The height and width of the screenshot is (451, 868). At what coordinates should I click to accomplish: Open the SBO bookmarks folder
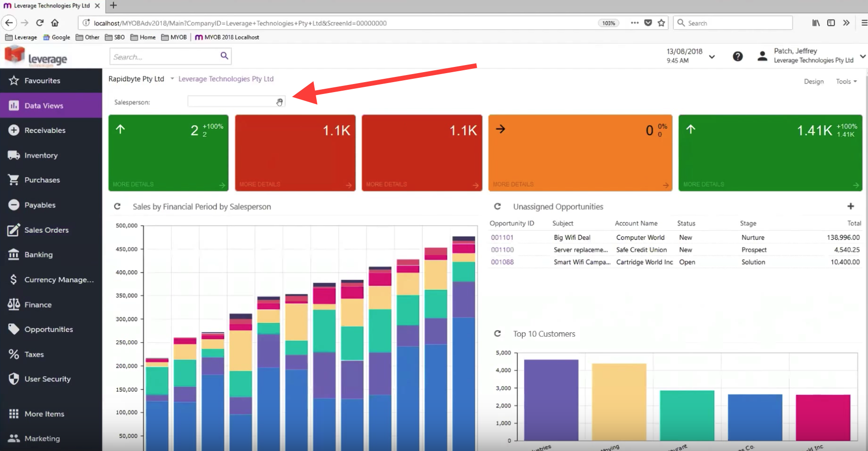[x=114, y=37]
